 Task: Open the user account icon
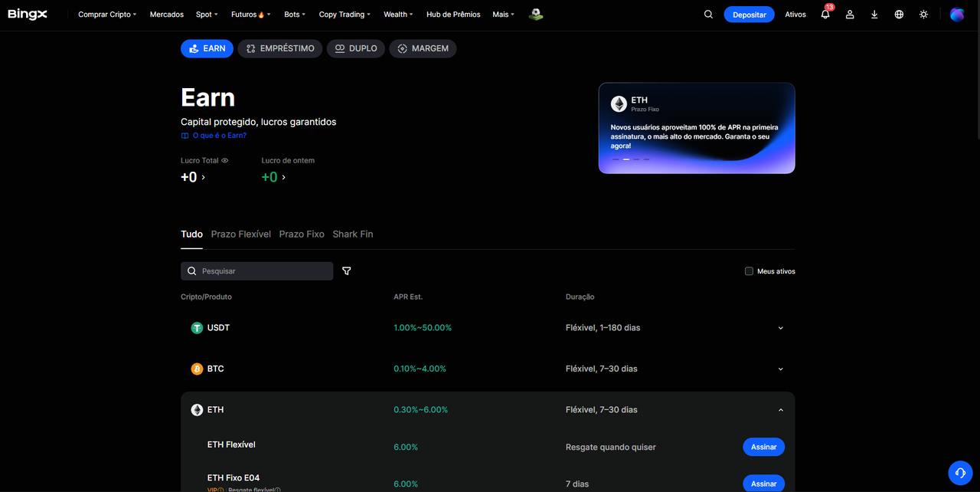(850, 15)
